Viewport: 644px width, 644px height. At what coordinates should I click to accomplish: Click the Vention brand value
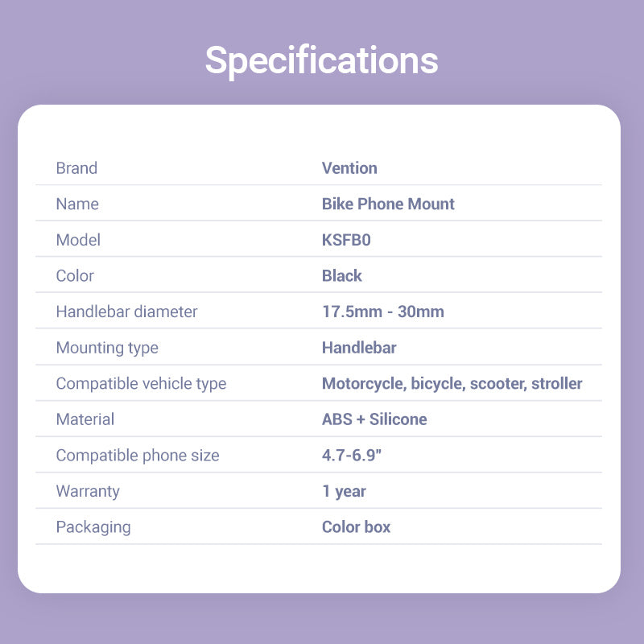(x=349, y=168)
